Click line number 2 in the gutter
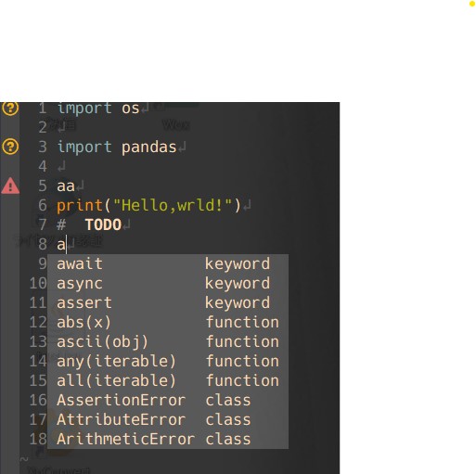This screenshot has height=474, width=476. tap(43, 127)
